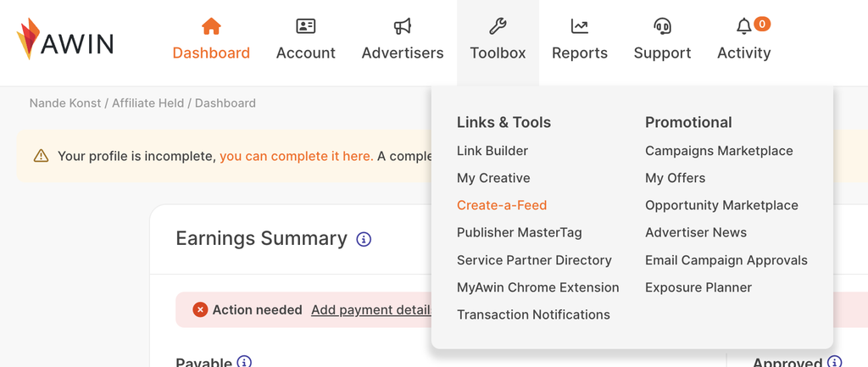This screenshot has height=367, width=868.
Task: Select the Advertisers megaphone icon
Action: pyautogui.click(x=403, y=25)
